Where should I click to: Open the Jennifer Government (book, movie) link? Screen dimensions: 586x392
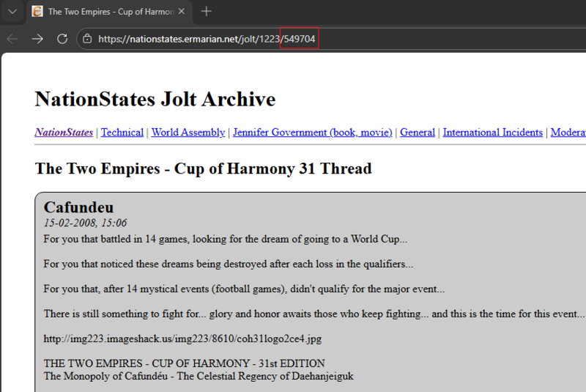313,133
